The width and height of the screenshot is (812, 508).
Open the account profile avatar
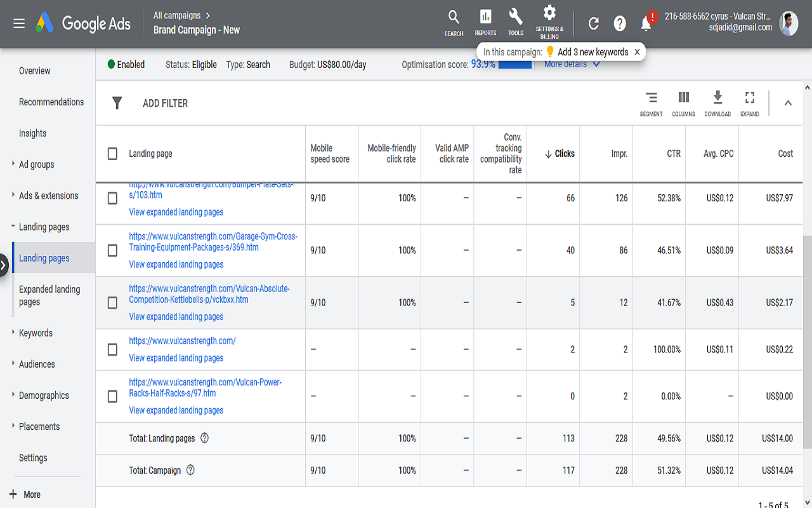pyautogui.click(x=789, y=23)
